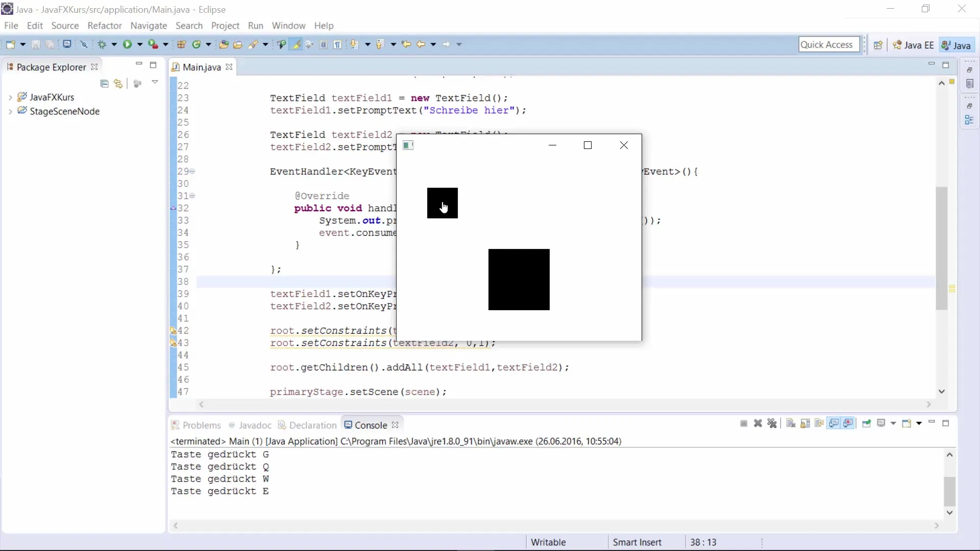Click the editor vertical scrollbar thumb
This screenshot has width=980, height=551.
coord(942,248)
